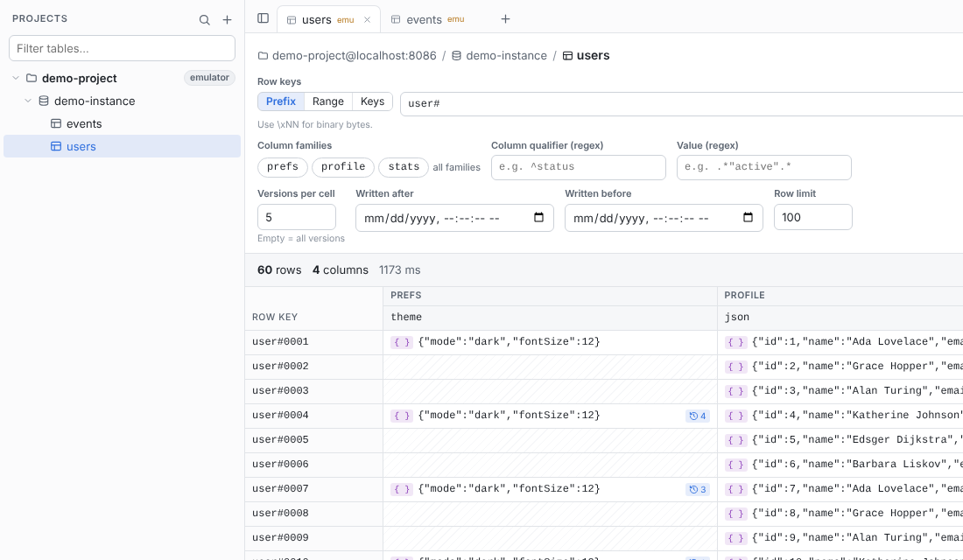Click the Filter tables input
Screen dimensions: 963x560
pyautogui.click(x=123, y=48)
